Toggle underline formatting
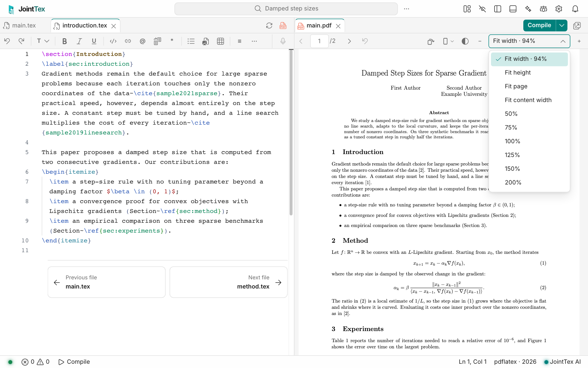The image size is (588, 368). pyautogui.click(x=94, y=41)
